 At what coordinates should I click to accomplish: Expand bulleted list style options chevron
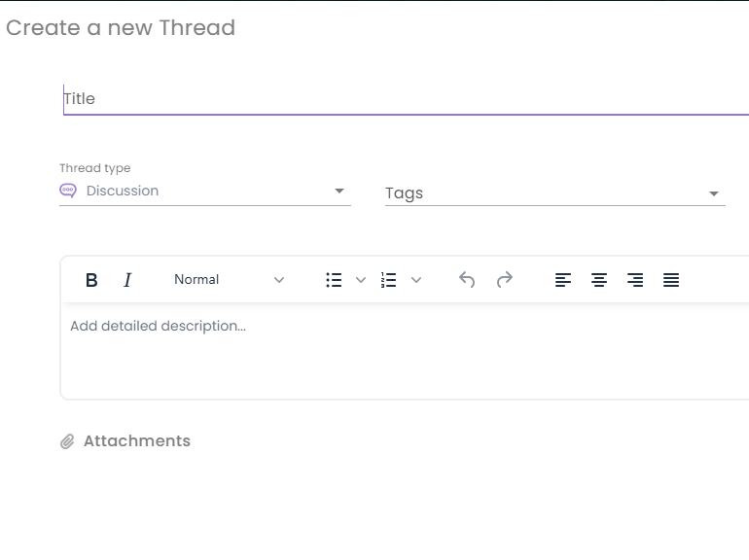tap(361, 280)
